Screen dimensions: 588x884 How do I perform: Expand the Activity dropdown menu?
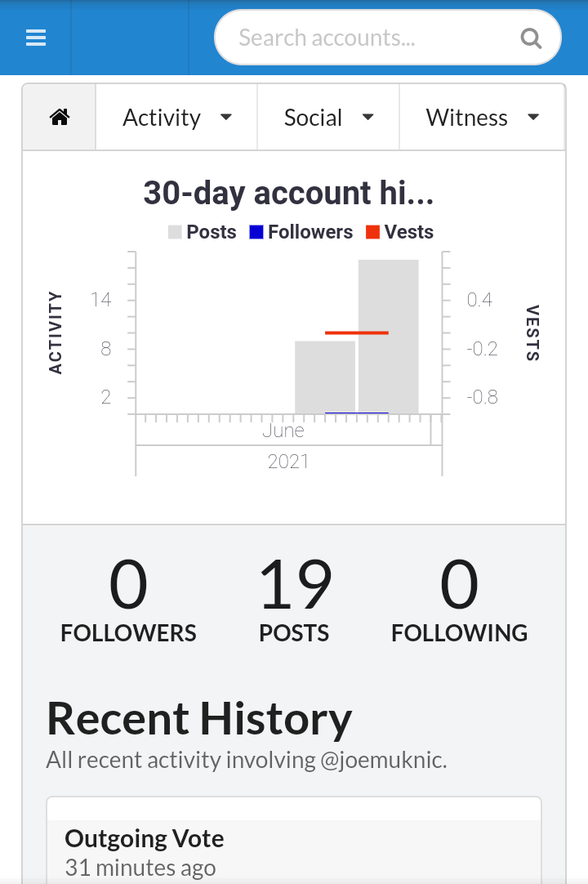coord(176,118)
